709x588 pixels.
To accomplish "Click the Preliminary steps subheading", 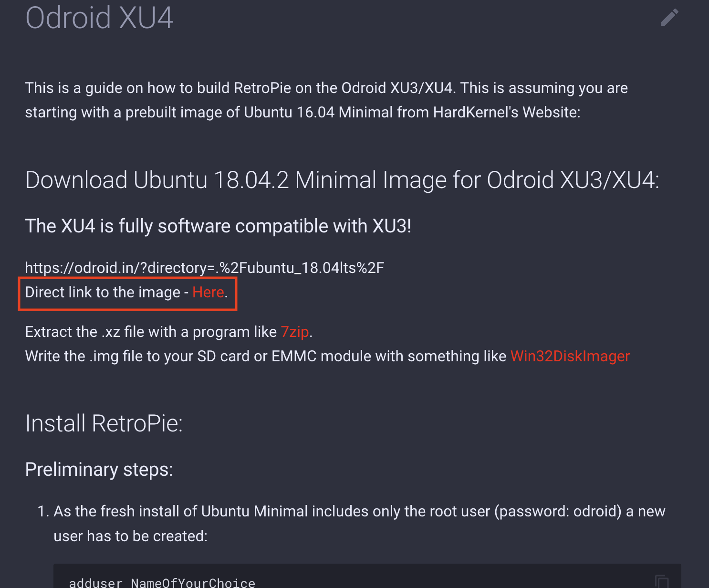I will click(x=99, y=469).
